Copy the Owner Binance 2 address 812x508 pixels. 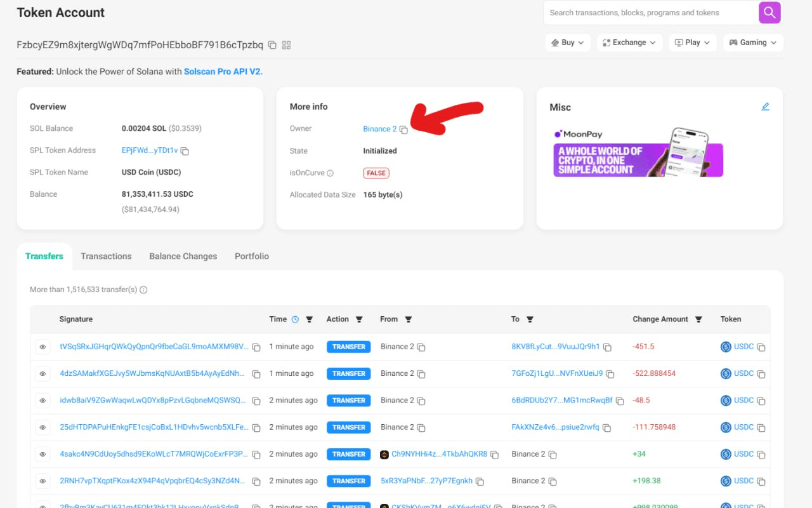point(403,130)
